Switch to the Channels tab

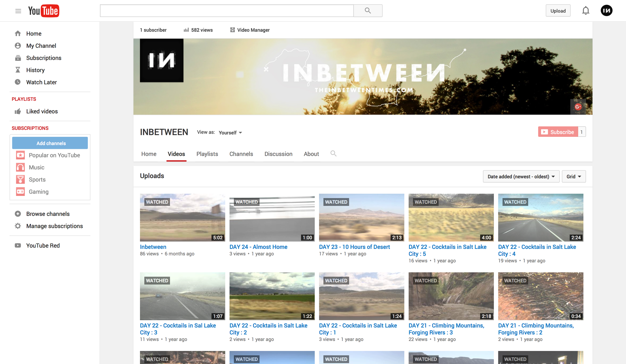tap(241, 154)
